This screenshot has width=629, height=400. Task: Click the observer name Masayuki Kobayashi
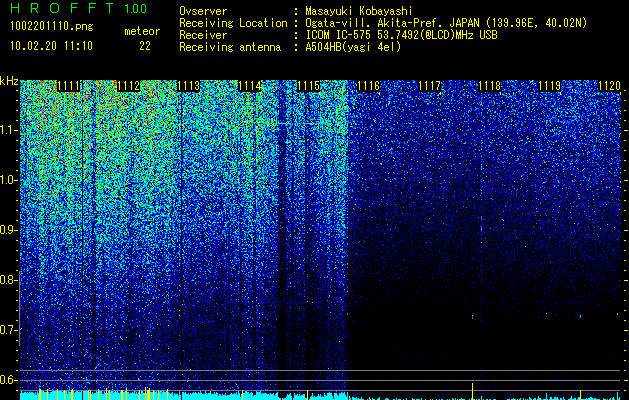click(x=359, y=11)
